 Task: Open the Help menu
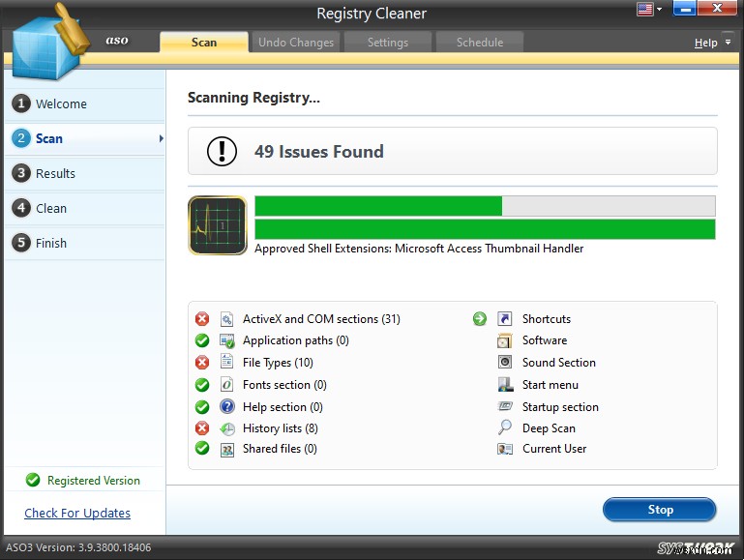click(706, 43)
